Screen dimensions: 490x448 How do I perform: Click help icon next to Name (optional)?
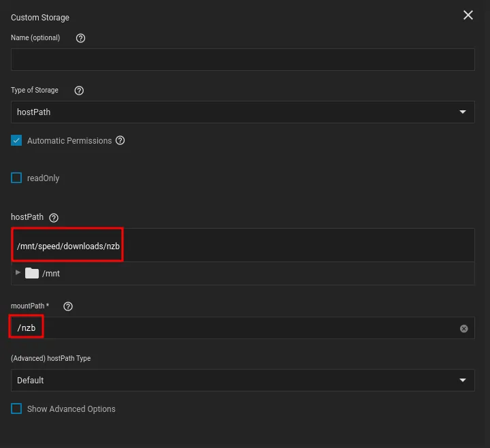click(81, 38)
